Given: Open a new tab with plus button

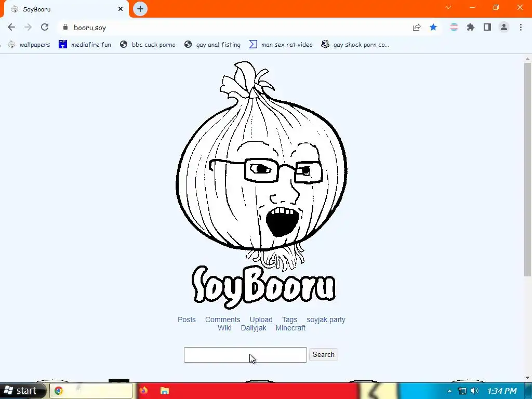Looking at the screenshot, I should coord(140,9).
